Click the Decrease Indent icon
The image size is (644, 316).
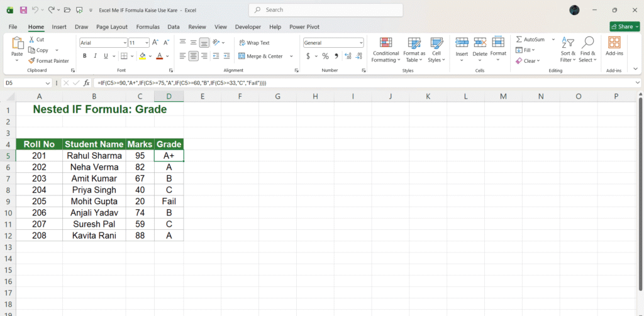pos(216,56)
